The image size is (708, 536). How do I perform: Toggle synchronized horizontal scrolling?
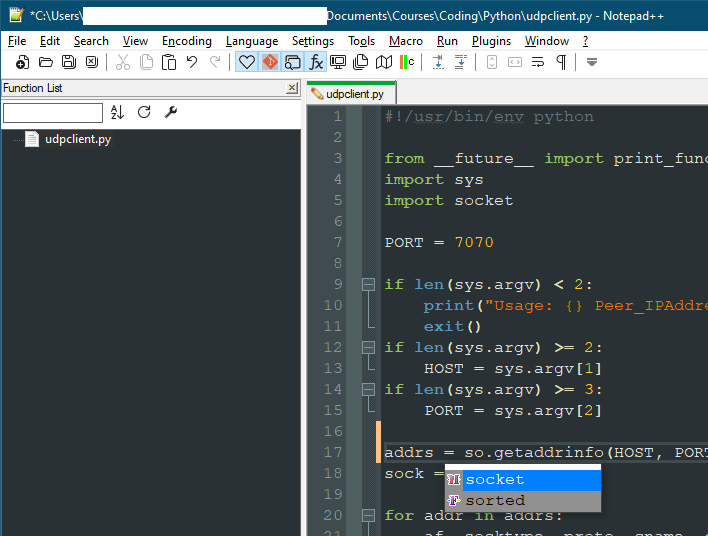click(515, 62)
